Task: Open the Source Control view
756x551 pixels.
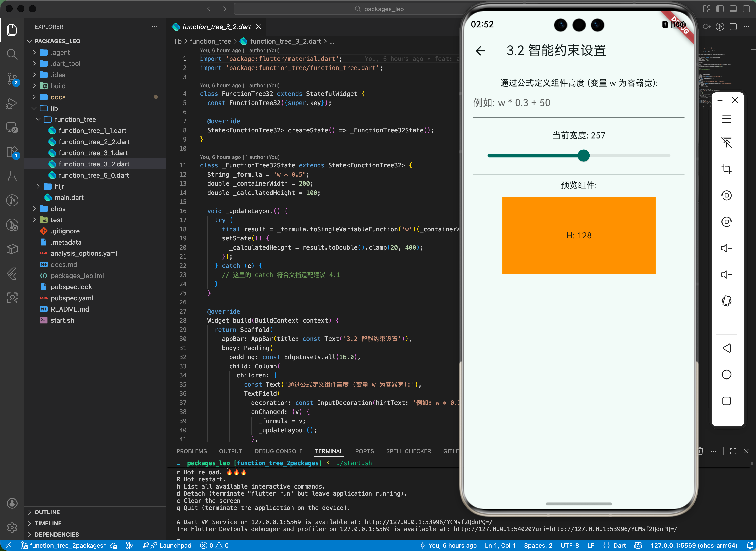Action: (x=12, y=79)
